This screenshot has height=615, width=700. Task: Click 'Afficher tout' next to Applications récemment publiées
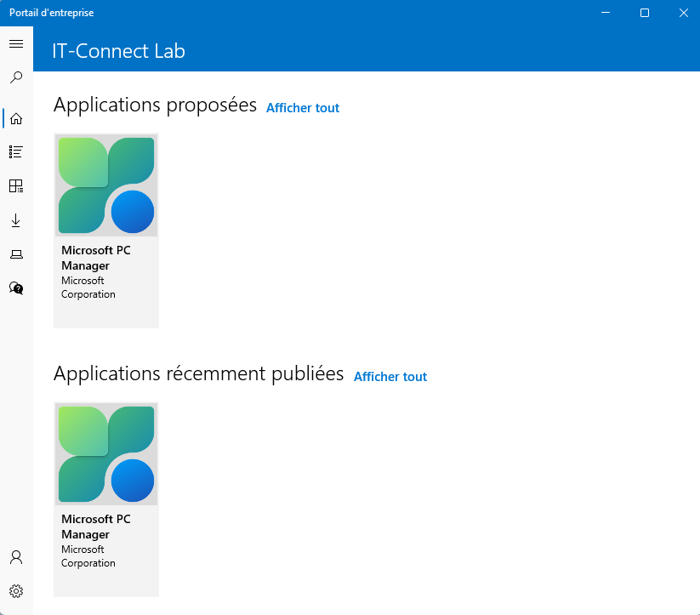click(390, 377)
